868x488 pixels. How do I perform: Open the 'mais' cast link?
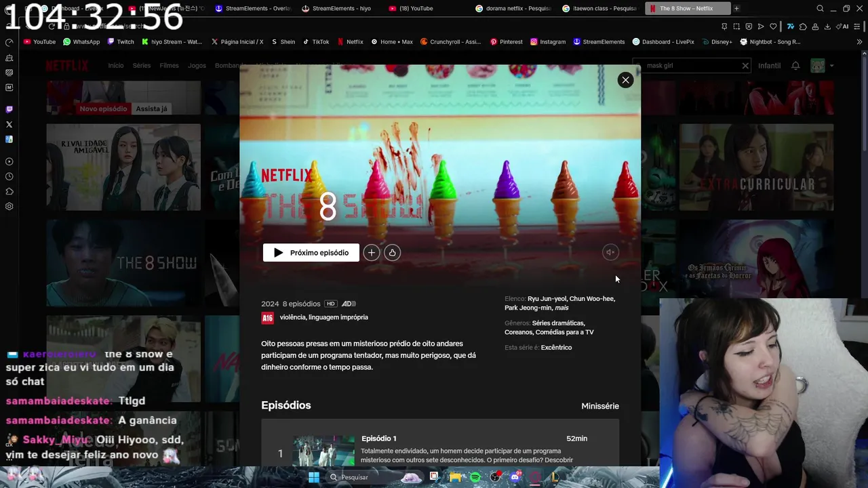(561, 308)
